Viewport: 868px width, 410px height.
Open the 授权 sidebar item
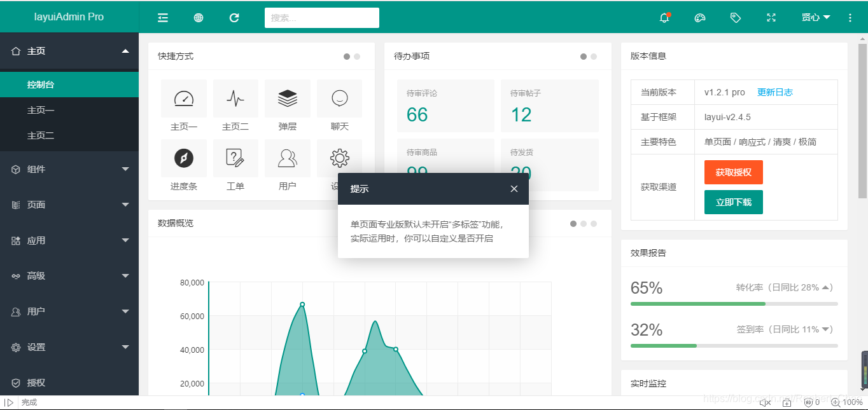point(69,383)
